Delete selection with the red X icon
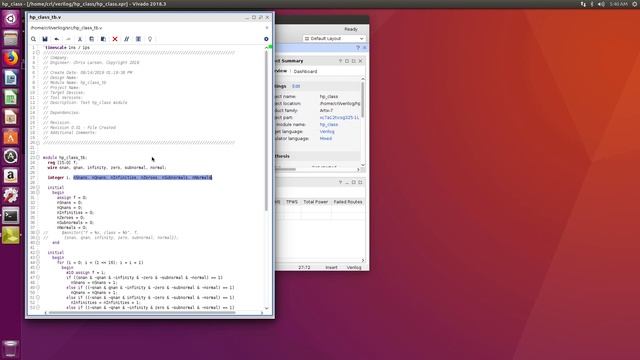 pos(115,39)
